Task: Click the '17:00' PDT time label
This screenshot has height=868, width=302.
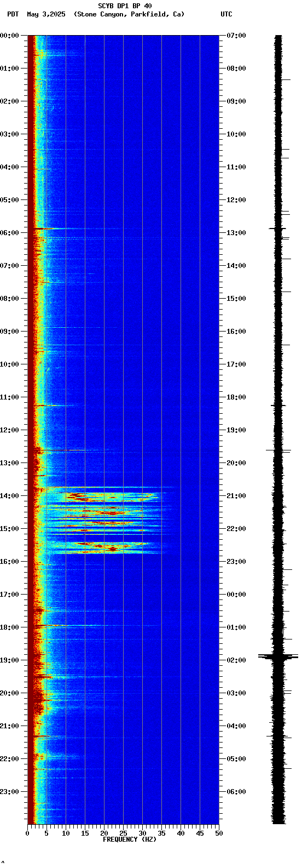Action: (x=9, y=595)
